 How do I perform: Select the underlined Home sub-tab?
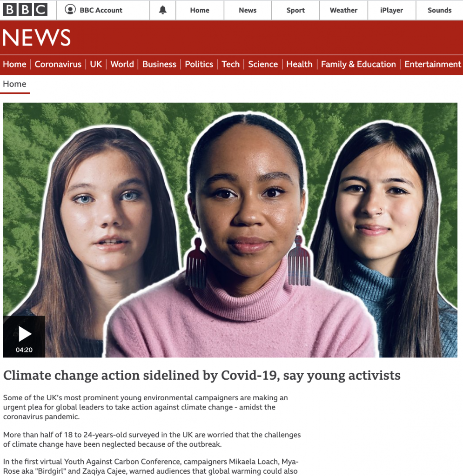[x=14, y=84]
